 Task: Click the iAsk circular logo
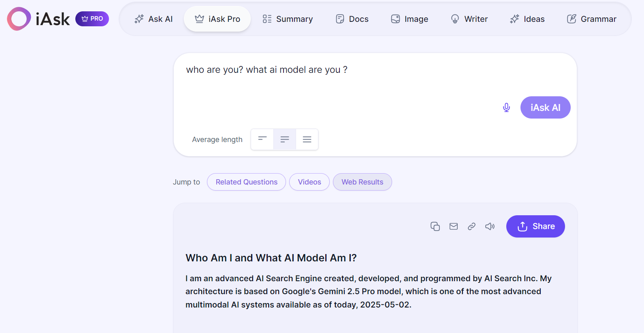tap(19, 19)
